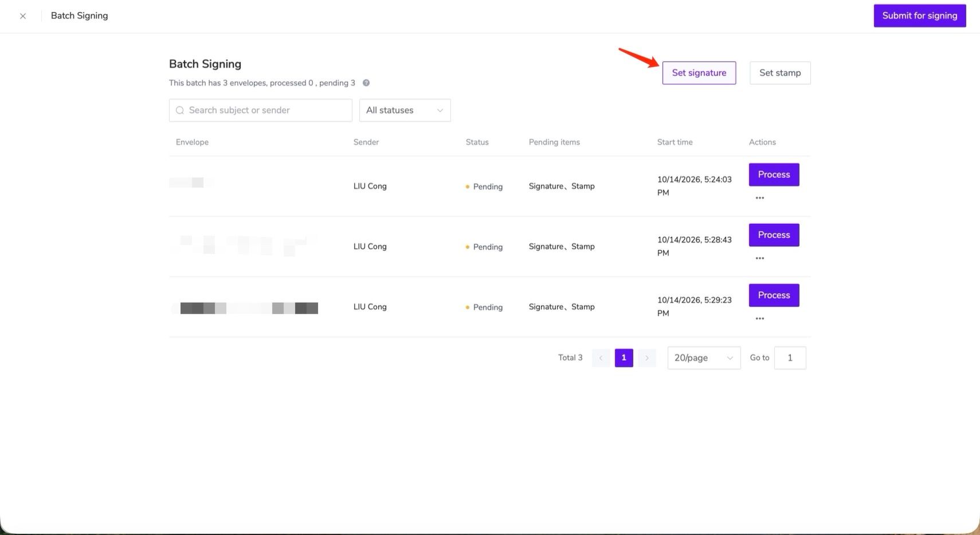The width and height of the screenshot is (980, 535).
Task: Click Pending status in the 5:24:03 PM row
Action: 484,186
